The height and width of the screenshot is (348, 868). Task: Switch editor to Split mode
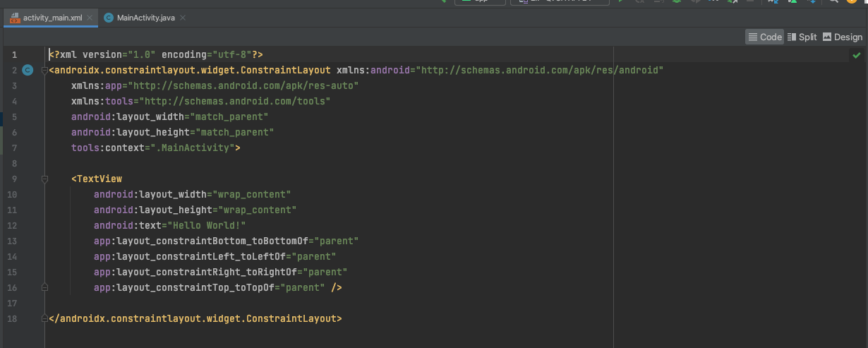pos(802,37)
